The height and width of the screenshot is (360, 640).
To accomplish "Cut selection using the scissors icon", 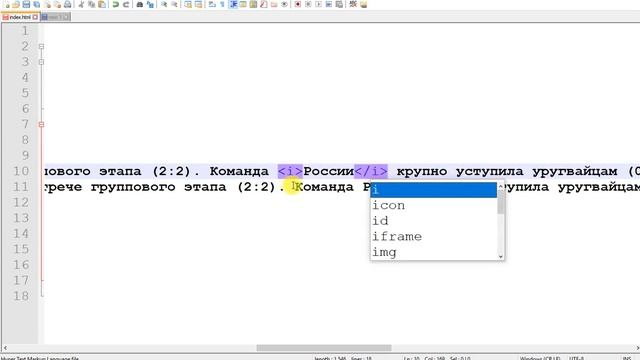I will point(81,4).
